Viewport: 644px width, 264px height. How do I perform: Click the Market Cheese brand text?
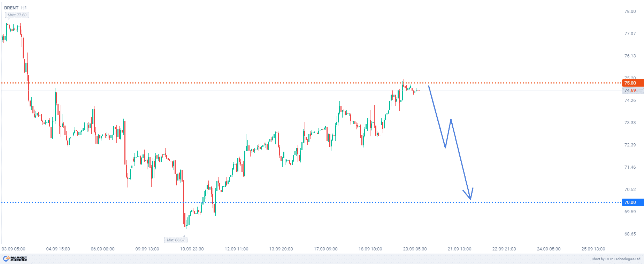tap(19, 259)
